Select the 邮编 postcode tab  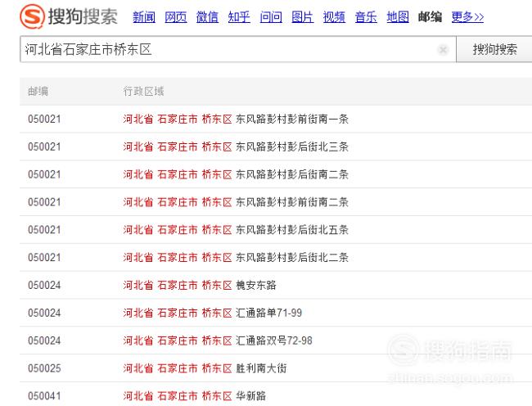pyautogui.click(x=430, y=16)
